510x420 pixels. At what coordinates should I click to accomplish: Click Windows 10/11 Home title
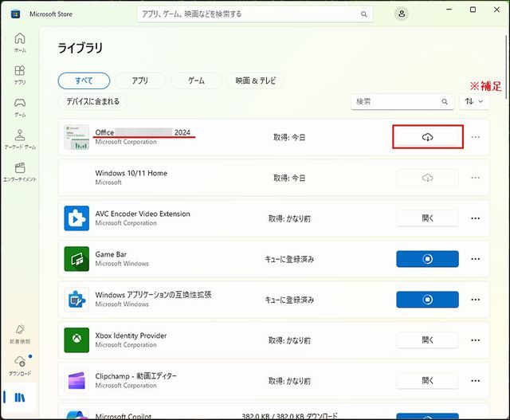tap(131, 173)
